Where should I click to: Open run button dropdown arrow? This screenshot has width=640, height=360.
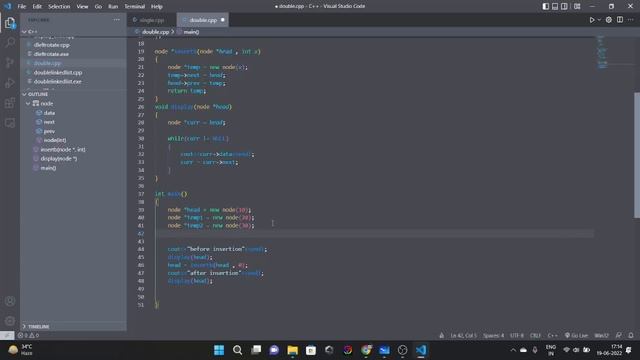599,20
